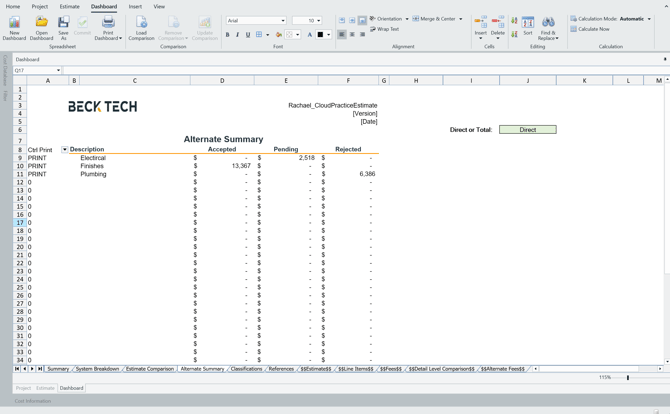The image size is (670, 414).
Task: Toggle italic text formatting
Action: pos(237,35)
